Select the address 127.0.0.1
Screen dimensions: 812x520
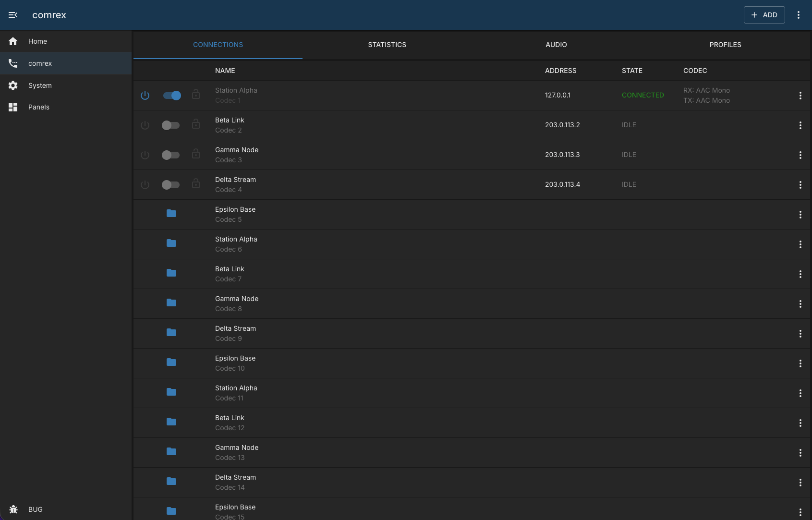coord(557,95)
